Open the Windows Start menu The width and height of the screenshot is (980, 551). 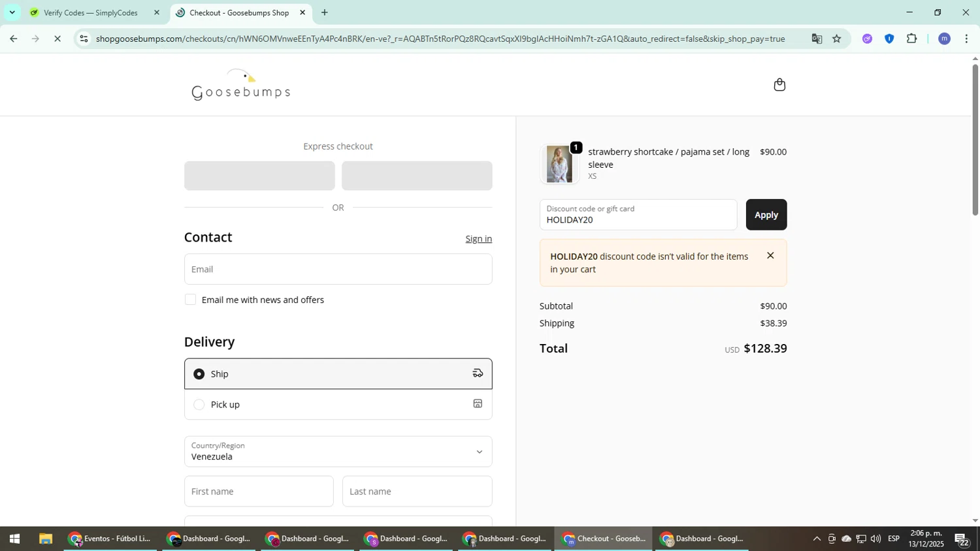click(x=14, y=539)
